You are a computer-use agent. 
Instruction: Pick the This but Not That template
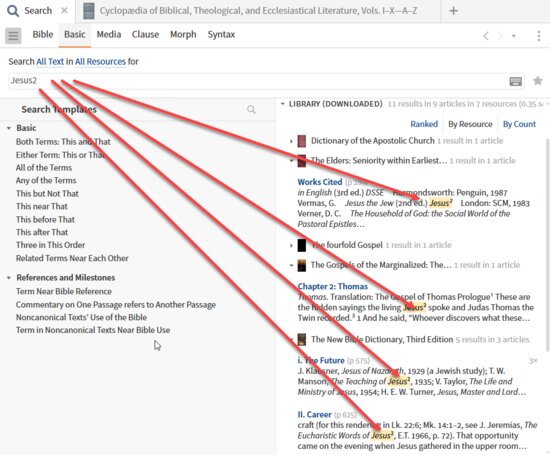pos(47,193)
